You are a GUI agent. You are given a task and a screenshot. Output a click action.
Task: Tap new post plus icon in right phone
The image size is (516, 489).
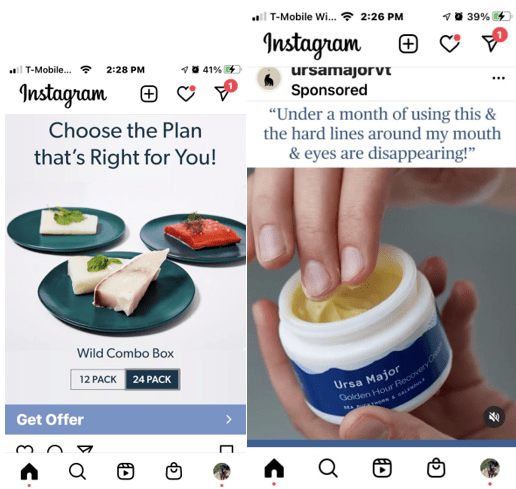(x=408, y=44)
